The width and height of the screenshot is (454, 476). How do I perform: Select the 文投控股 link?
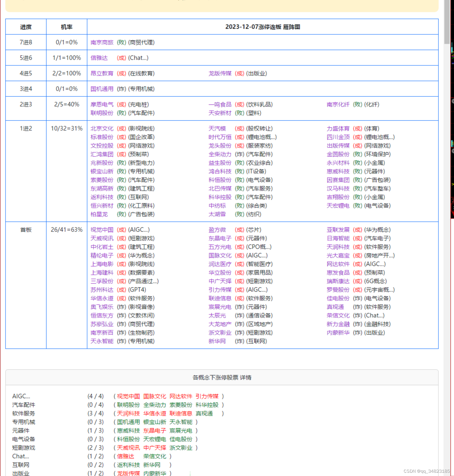point(102,146)
